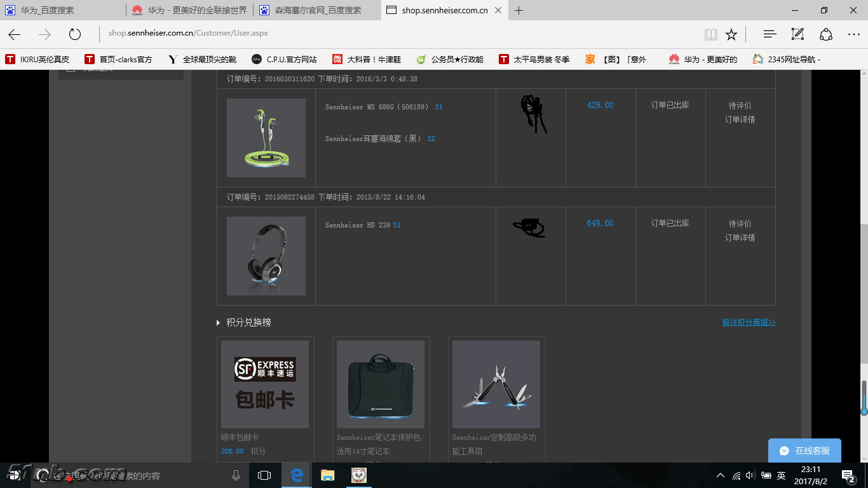
Task: Open 订单详情 for the 429.00 order
Action: click(x=740, y=119)
